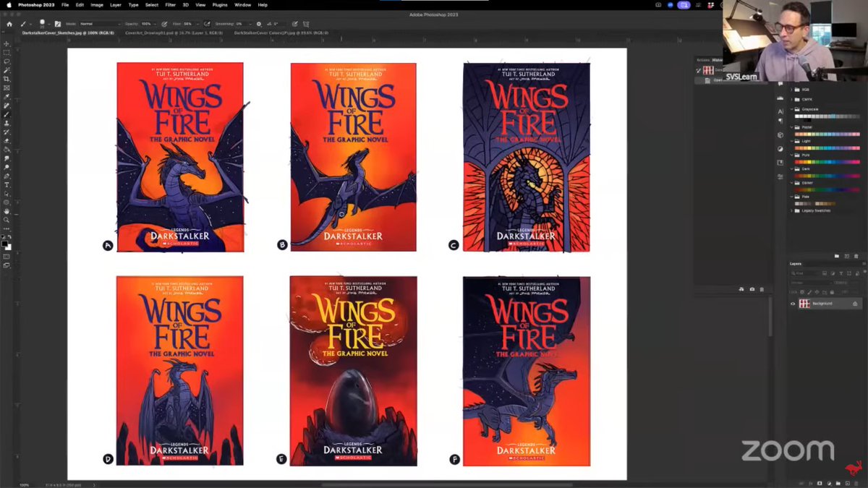Select the History Brush tool
868x488 pixels.
[x=7, y=132]
